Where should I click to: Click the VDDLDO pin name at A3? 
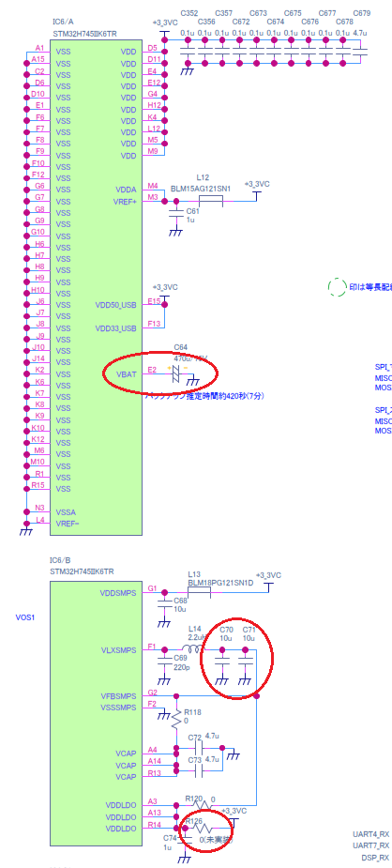coord(121,805)
